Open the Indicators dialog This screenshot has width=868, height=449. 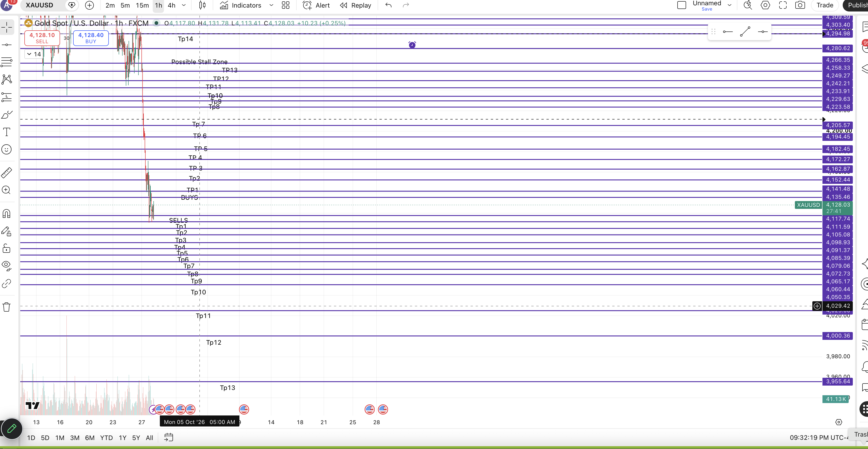pos(241,5)
